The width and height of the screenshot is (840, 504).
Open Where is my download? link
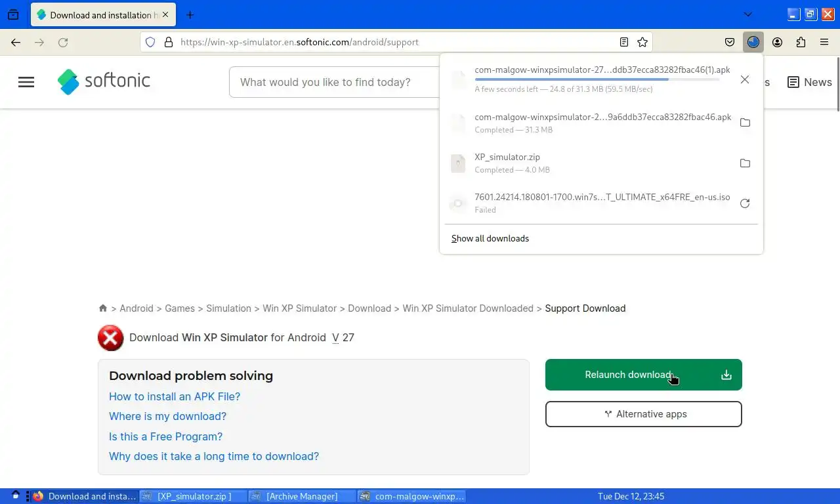167,416
